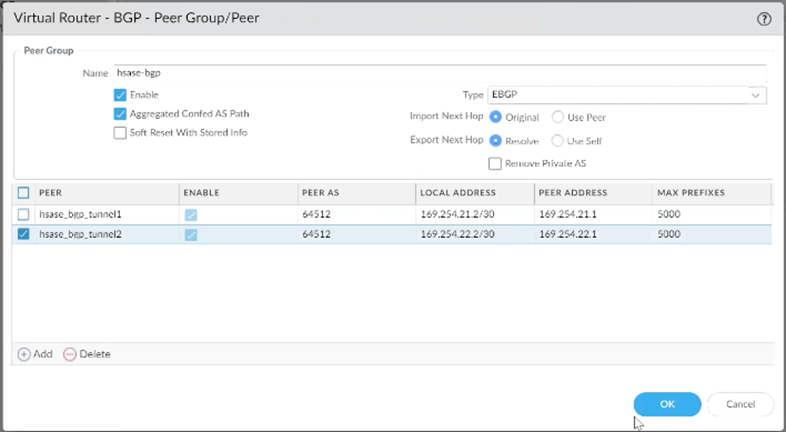
Task: Select Original for Import Next Hop
Action: 495,117
